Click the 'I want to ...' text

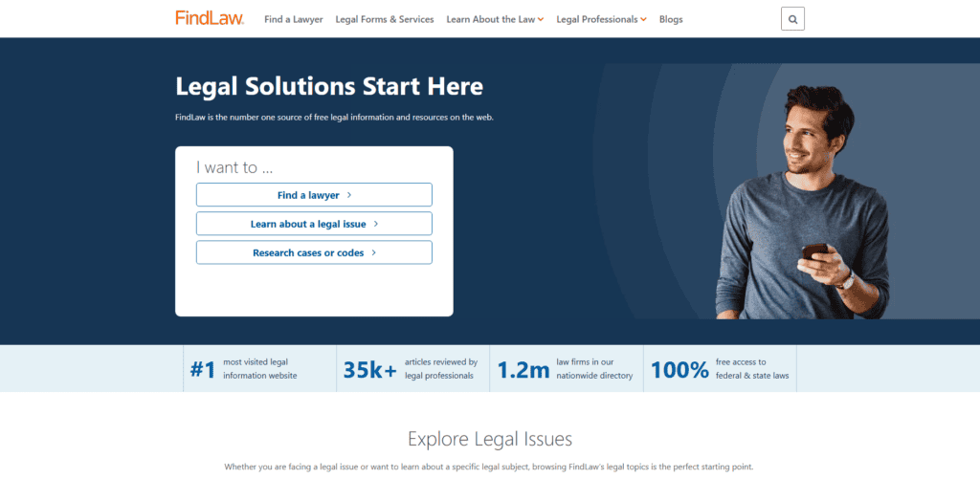(234, 167)
